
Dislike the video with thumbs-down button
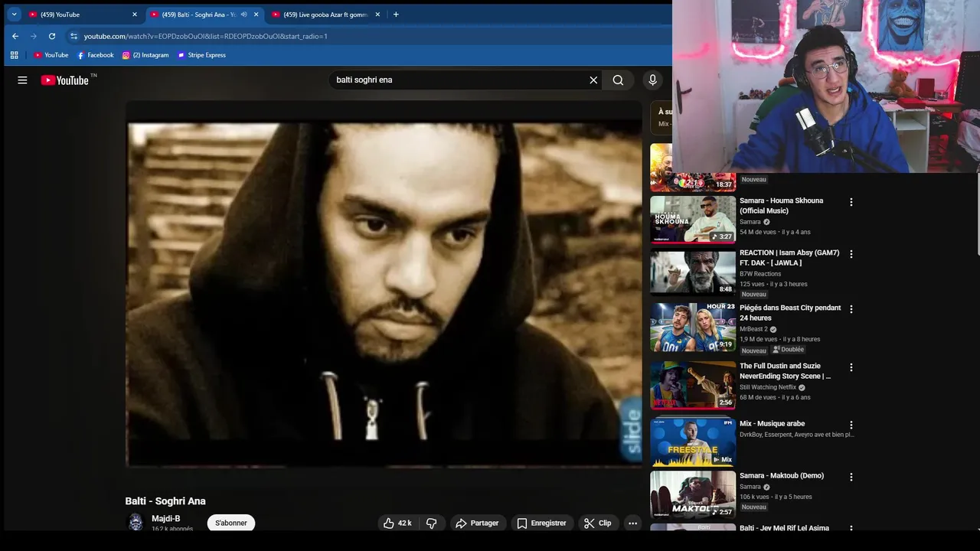(x=431, y=523)
